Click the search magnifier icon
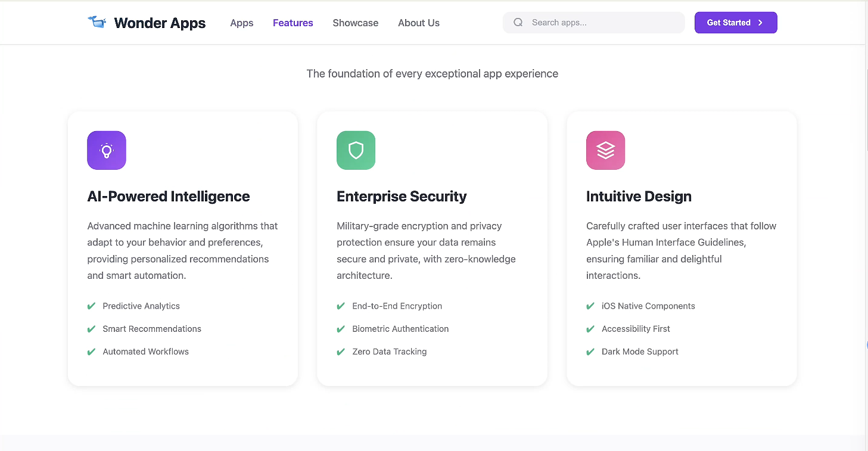 point(518,23)
